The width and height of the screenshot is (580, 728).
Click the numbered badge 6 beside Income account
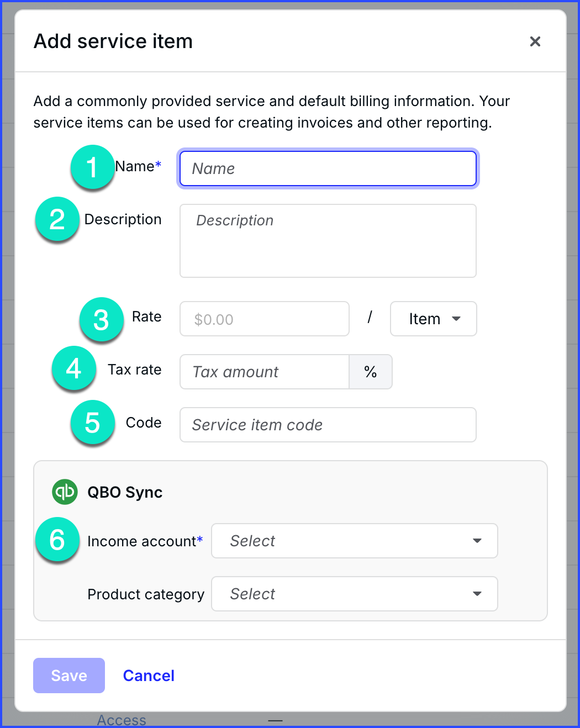click(x=57, y=540)
